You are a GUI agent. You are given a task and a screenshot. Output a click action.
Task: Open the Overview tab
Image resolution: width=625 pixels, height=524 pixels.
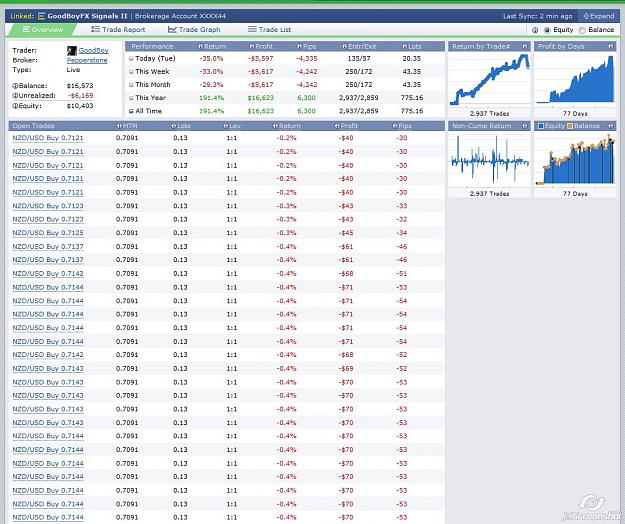click(x=43, y=29)
